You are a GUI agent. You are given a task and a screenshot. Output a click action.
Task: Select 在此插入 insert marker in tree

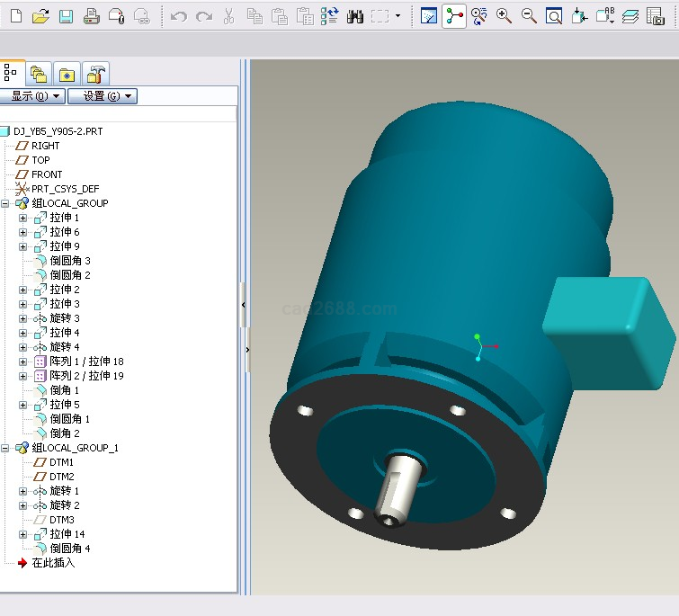pyautogui.click(x=53, y=563)
